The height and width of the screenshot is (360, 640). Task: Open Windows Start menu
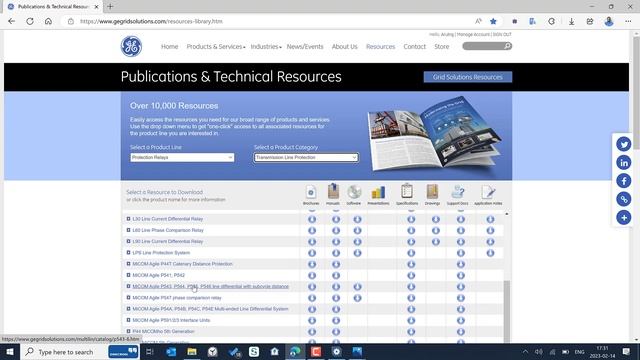(10, 351)
